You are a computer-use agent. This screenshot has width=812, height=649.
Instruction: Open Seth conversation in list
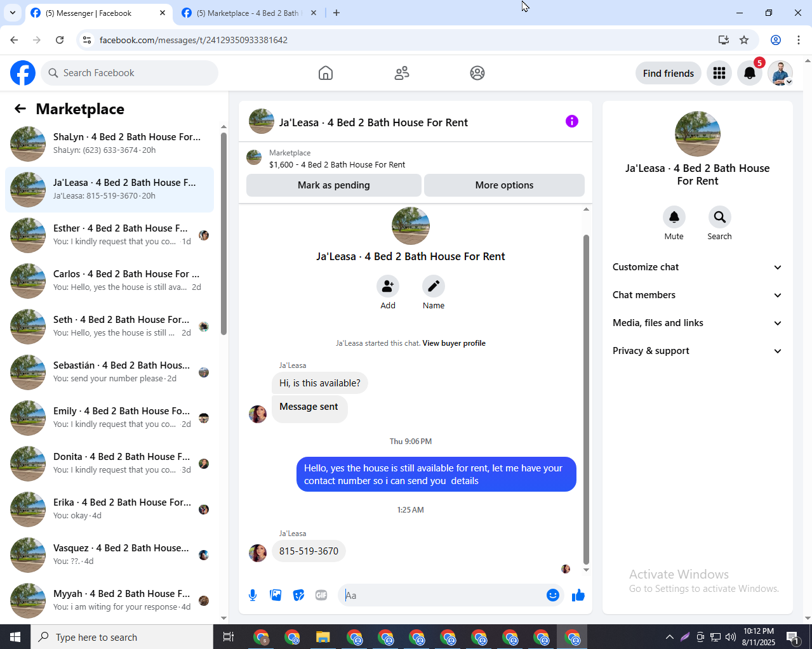click(x=109, y=327)
